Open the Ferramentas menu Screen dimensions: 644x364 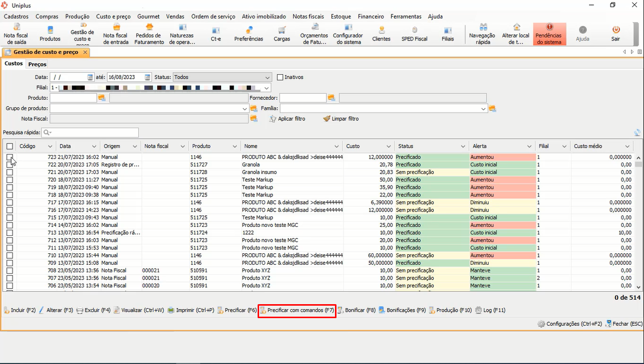(406, 16)
